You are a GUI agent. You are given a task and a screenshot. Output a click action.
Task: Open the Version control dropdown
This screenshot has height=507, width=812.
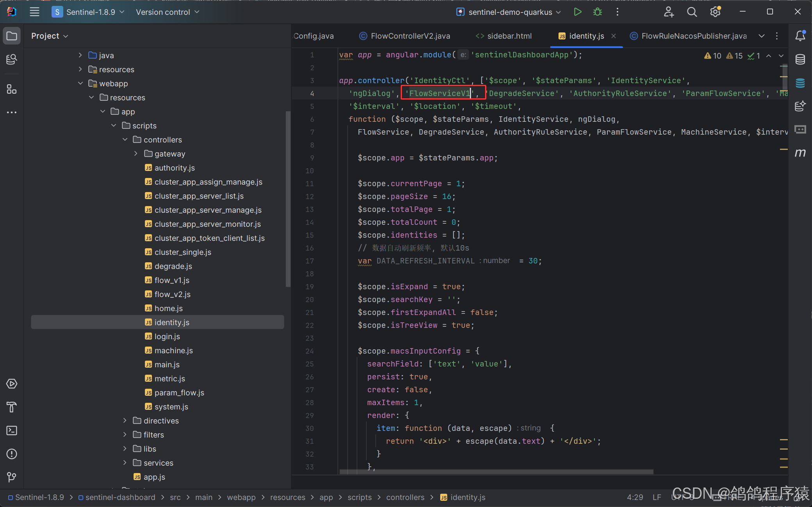tap(168, 12)
